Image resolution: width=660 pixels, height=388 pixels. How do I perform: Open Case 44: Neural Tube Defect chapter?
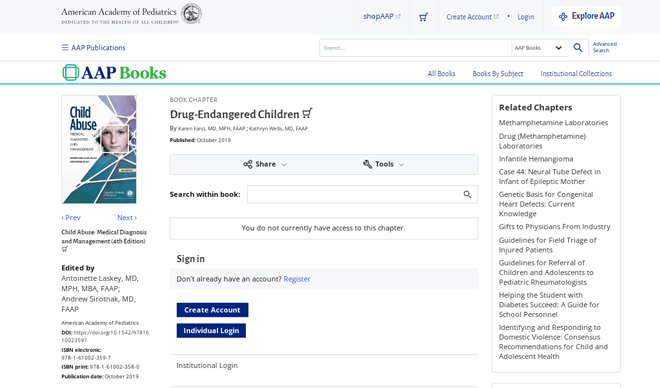click(x=550, y=177)
